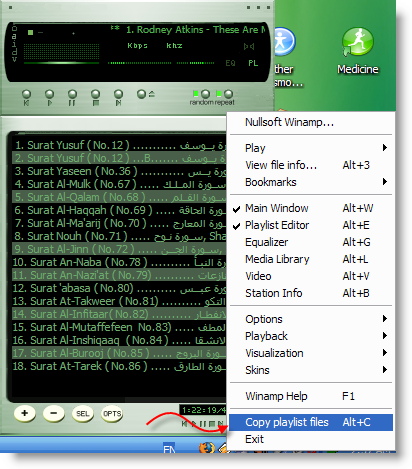Click the playlist add (+) button
412x469 pixels.
[x=25, y=413]
